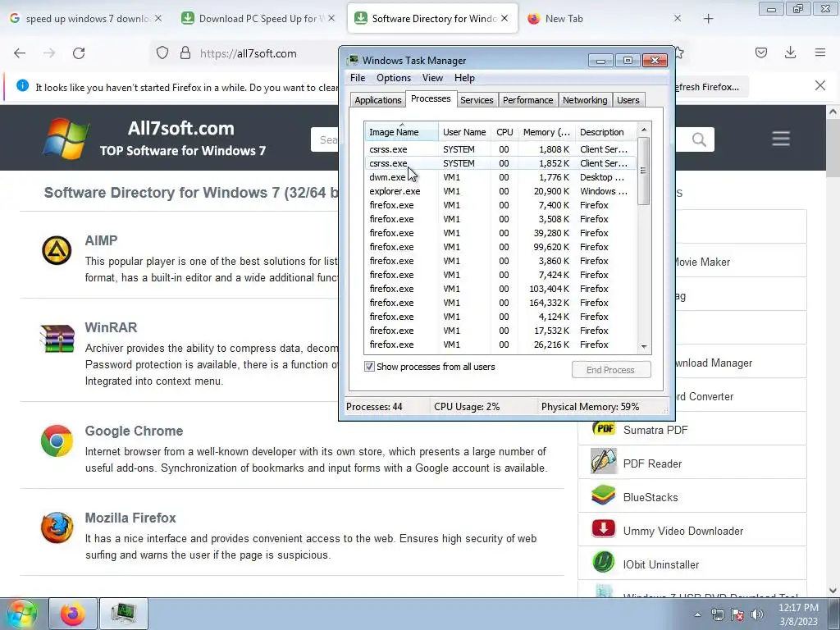Open the Task Manager Options menu
The image size is (840, 630).
[393, 78]
